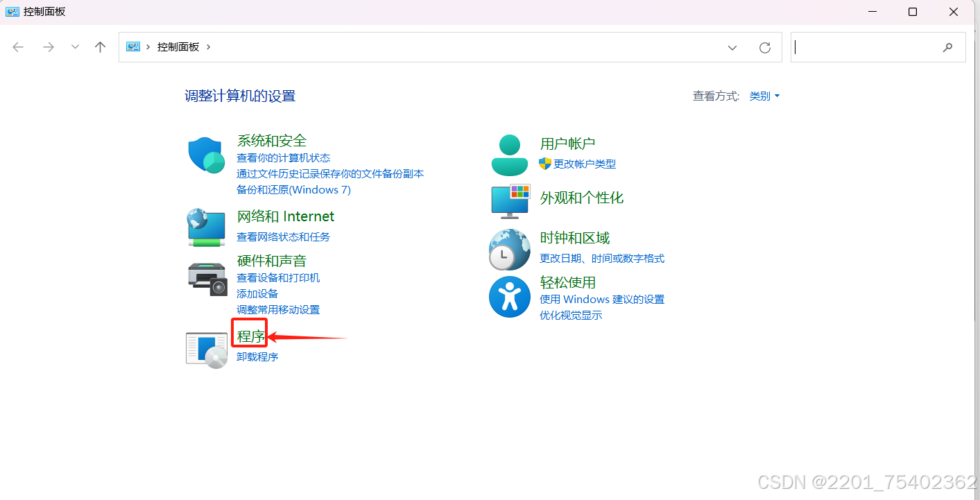980x500 pixels.
Task: Open 硬件和声音 category
Action: coord(272,261)
